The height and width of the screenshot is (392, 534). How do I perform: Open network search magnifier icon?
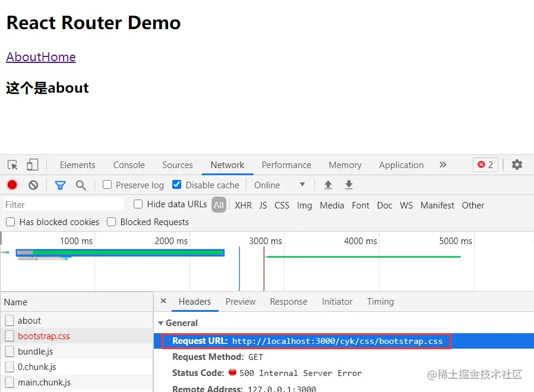[81, 185]
